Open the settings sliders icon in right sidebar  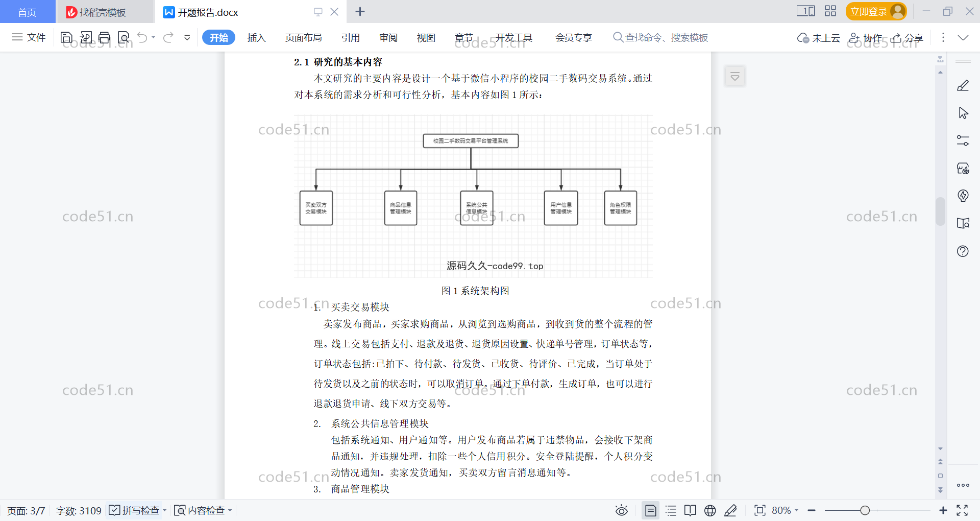pos(963,140)
